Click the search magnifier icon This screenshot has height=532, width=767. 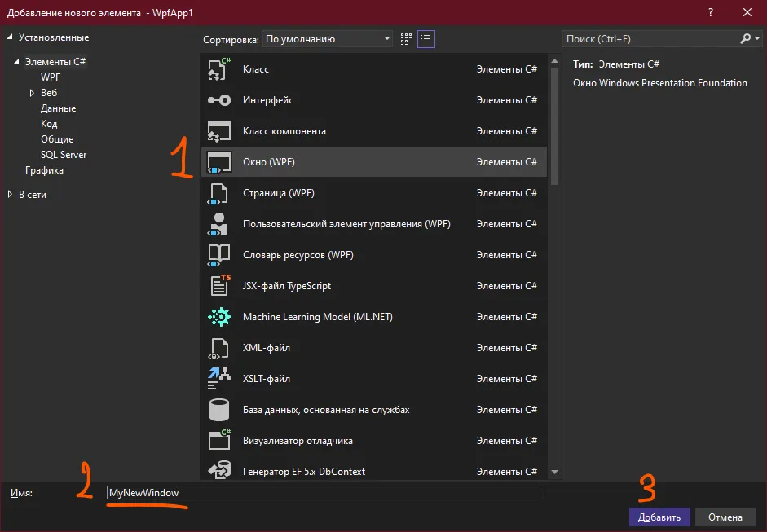coord(745,38)
